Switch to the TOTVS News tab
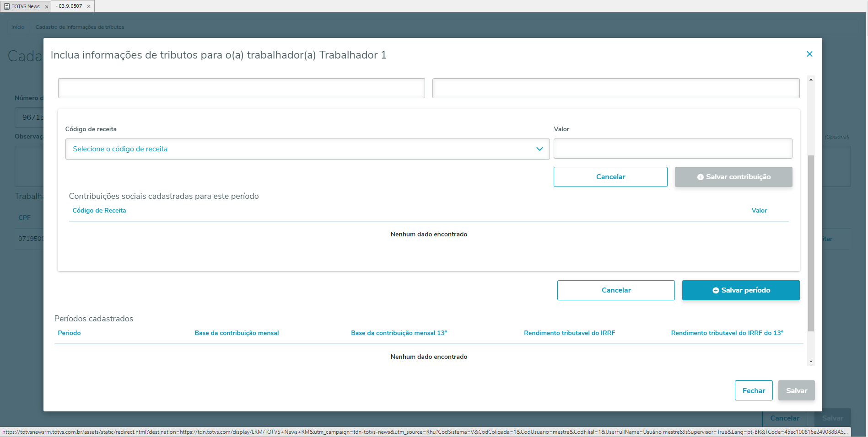The width and height of the screenshot is (868, 437). coord(26,6)
